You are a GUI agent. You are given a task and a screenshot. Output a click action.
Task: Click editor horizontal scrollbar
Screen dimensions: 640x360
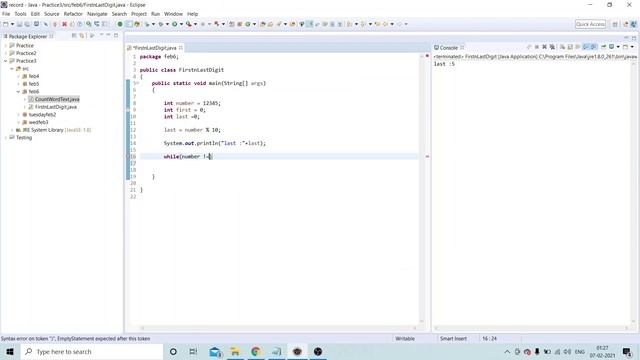[278, 328]
